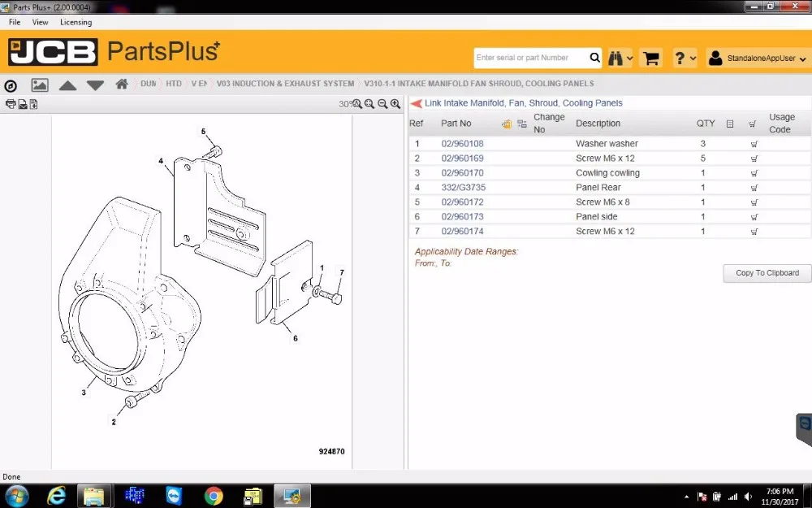This screenshot has width=812, height=508.
Task: Add Washer washer to cart
Action: (x=754, y=144)
